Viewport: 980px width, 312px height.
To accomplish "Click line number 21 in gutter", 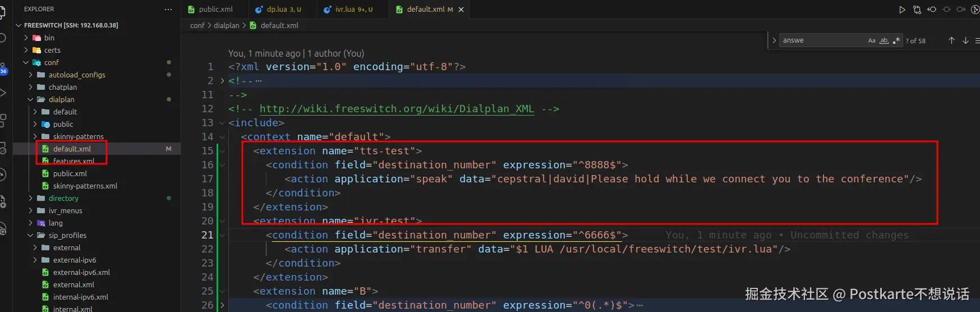I will click(x=208, y=235).
